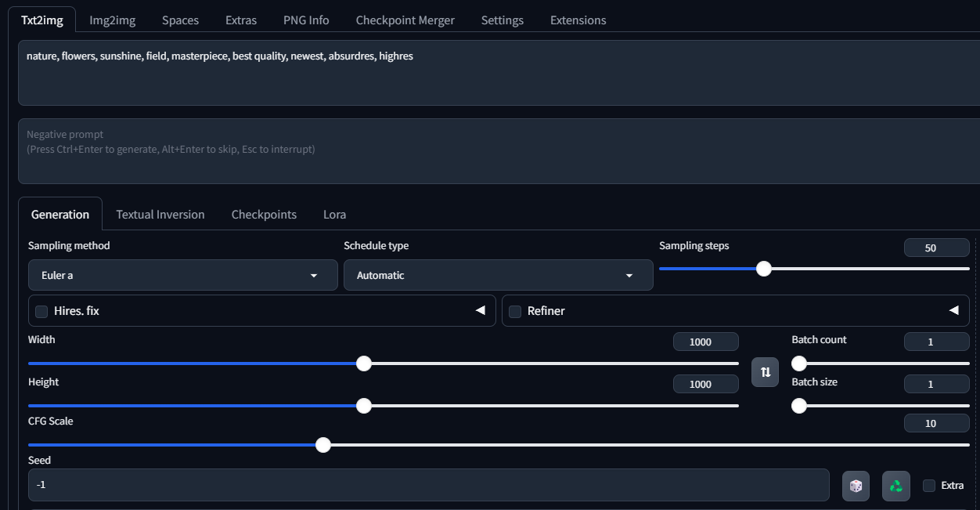Open the Spaces tab
Screen dimensions: 980x510
180,20
